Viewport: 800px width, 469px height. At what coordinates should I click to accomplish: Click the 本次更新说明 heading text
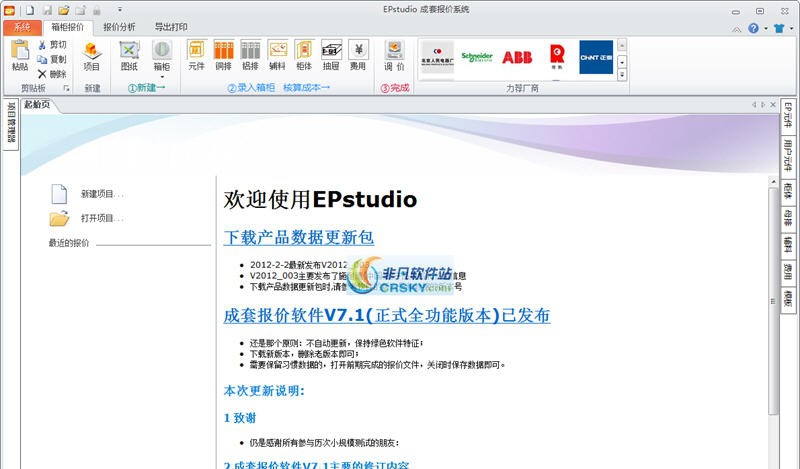pyautogui.click(x=264, y=391)
